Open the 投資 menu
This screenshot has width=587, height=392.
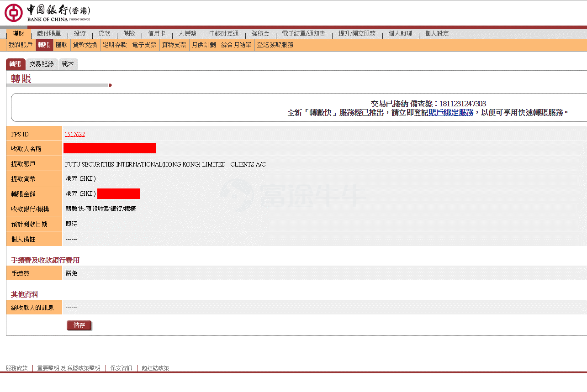79,34
